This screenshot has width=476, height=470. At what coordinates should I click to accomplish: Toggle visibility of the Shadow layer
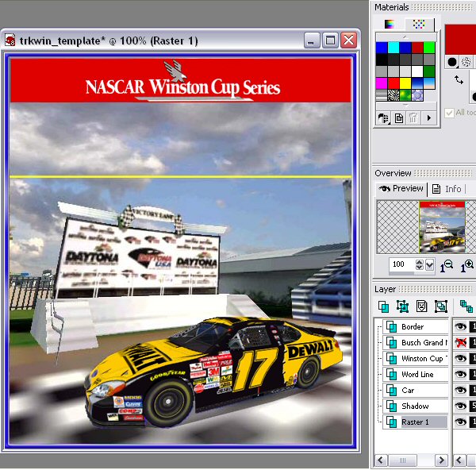coord(460,406)
